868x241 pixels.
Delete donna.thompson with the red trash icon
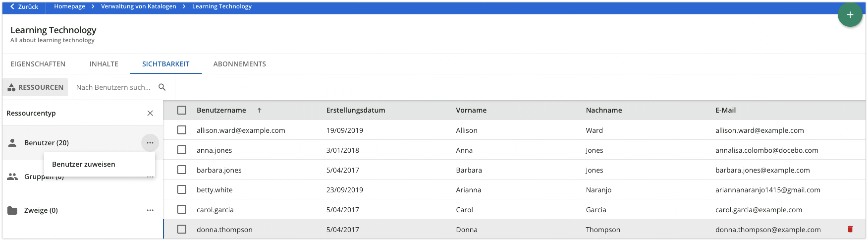[849, 229]
